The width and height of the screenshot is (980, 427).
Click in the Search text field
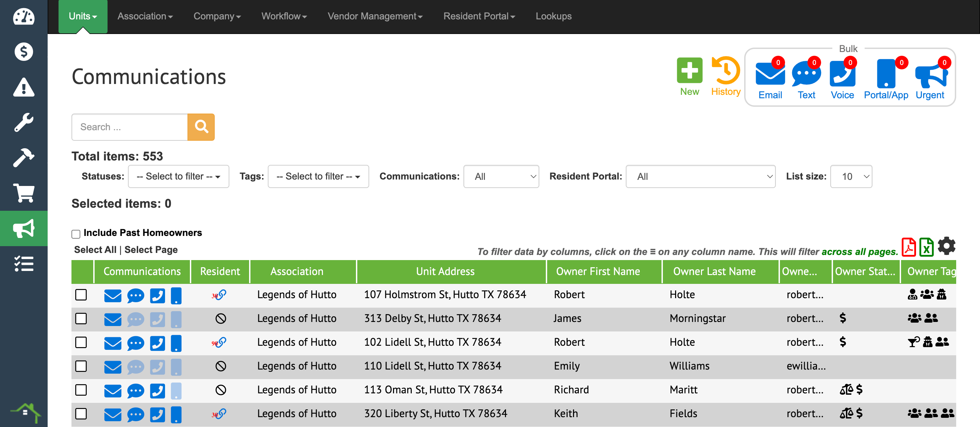click(x=129, y=127)
